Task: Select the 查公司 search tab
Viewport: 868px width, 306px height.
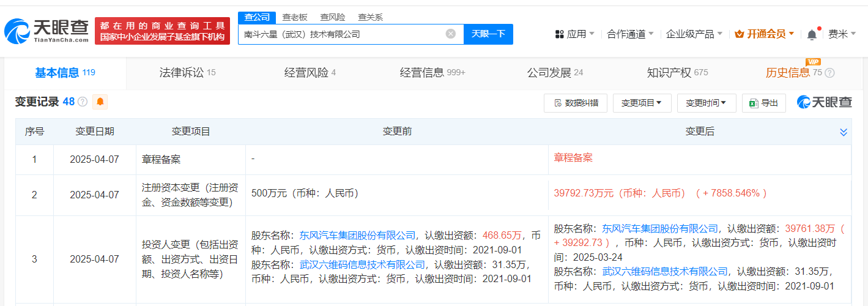Action: point(257,17)
